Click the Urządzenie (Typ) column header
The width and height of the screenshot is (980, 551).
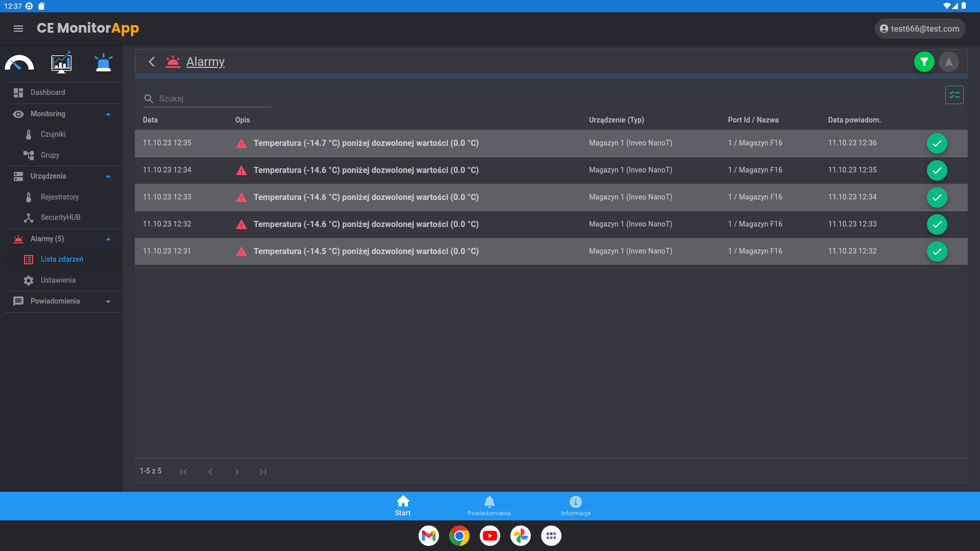[x=617, y=120]
